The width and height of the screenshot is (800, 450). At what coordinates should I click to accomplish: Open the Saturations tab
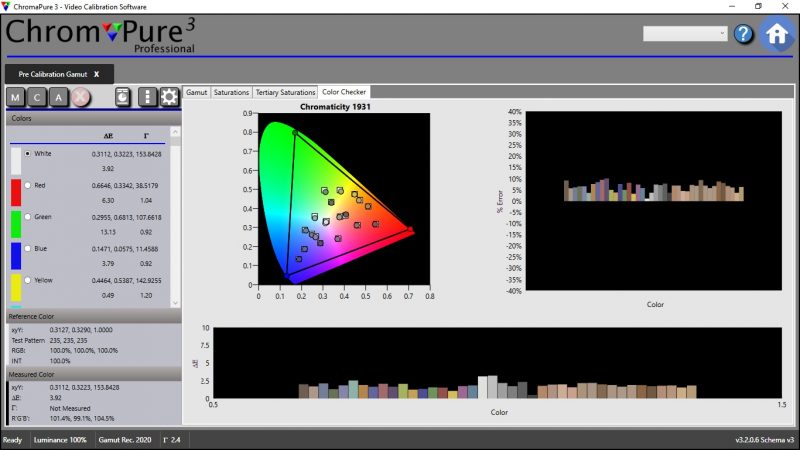click(x=231, y=92)
